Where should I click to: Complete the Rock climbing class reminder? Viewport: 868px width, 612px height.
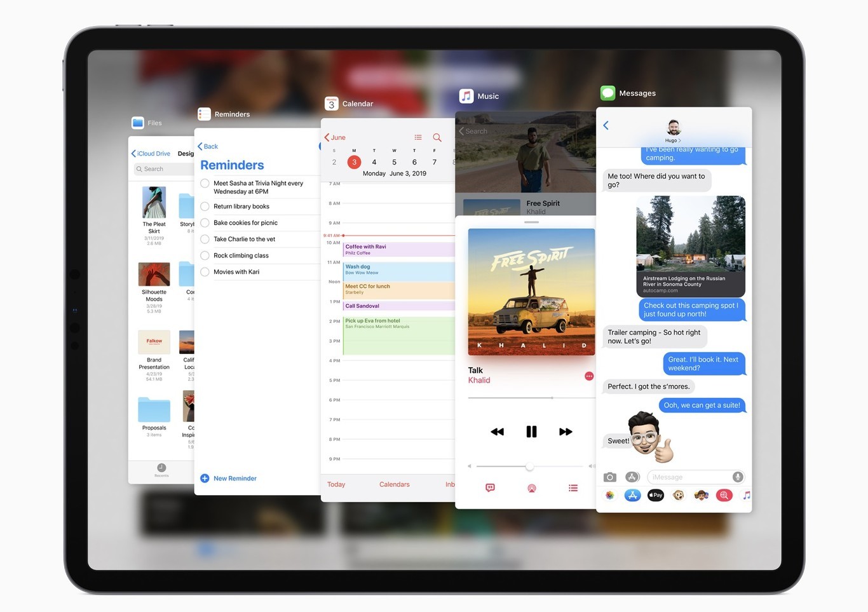tap(205, 255)
